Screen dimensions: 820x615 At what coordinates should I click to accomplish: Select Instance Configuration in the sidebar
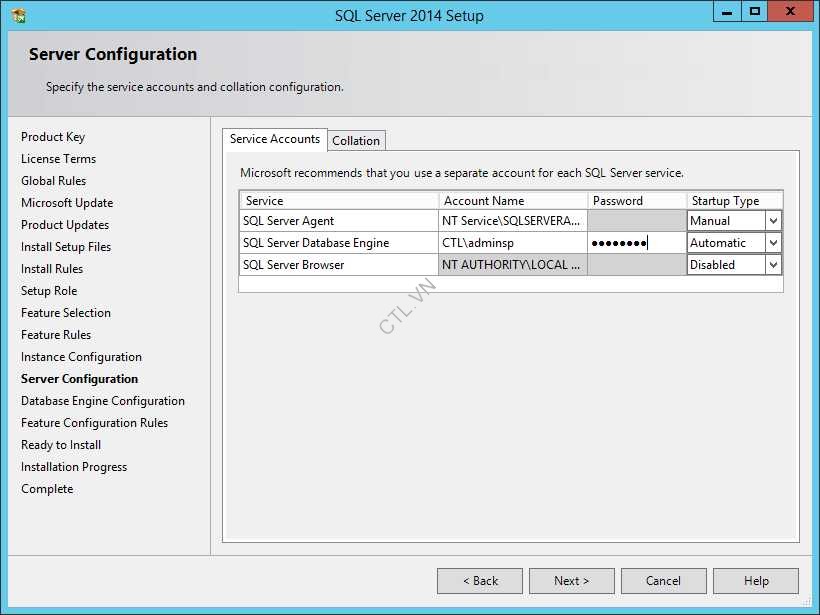pyautogui.click(x=80, y=356)
